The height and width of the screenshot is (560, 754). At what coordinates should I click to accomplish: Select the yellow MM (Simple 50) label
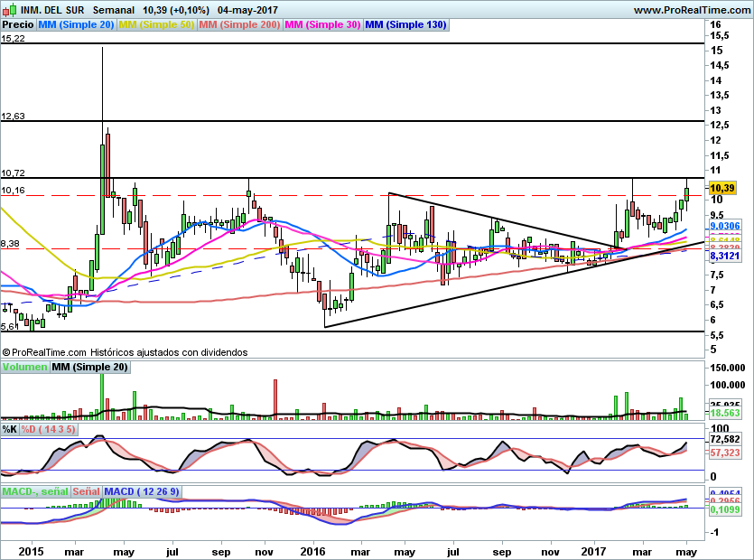(x=156, y=25)
